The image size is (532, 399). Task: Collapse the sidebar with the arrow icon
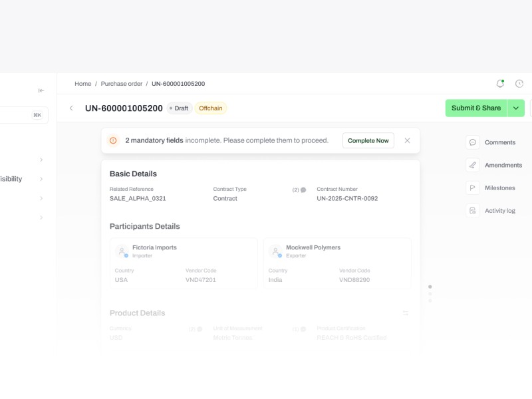coord(41,90)
